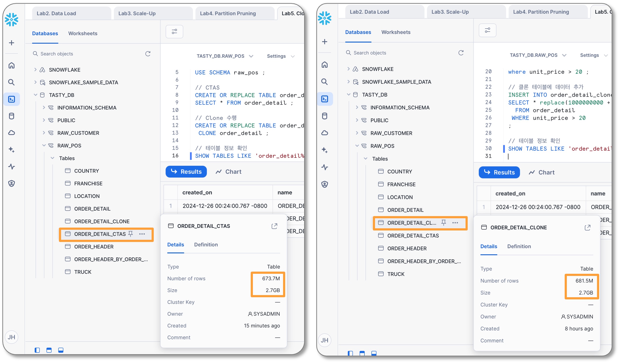
Task: Click the filter settings button in left window
Action: [174, 32]
